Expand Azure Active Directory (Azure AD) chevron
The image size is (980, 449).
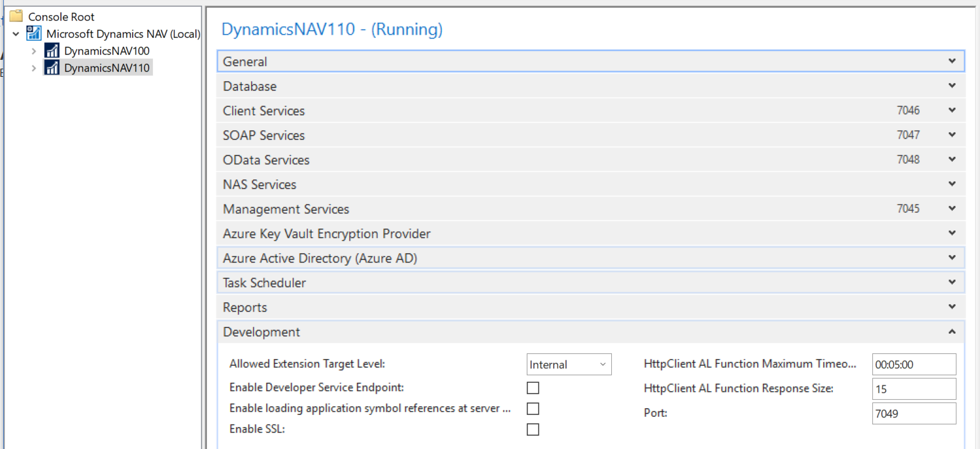[x=952, y=258]
